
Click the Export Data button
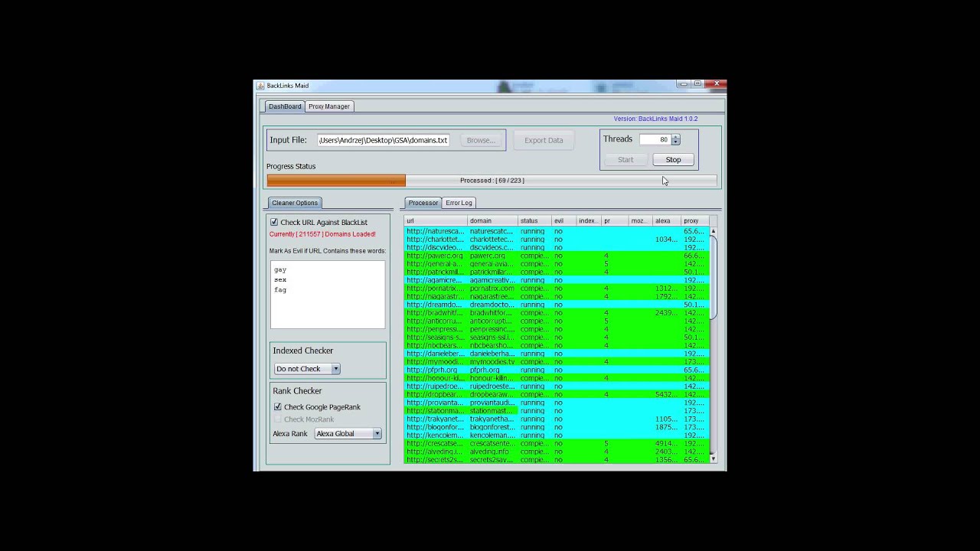tap(544, 140)
